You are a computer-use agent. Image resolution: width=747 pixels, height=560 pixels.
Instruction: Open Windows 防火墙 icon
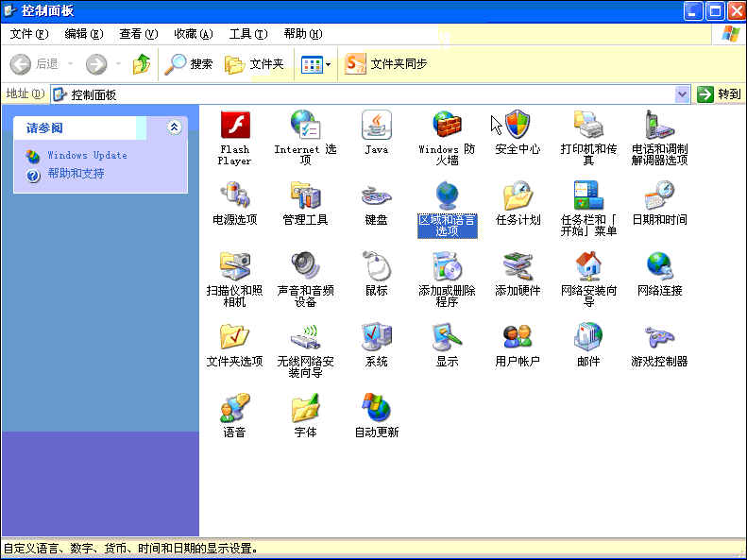coord(447,126)
